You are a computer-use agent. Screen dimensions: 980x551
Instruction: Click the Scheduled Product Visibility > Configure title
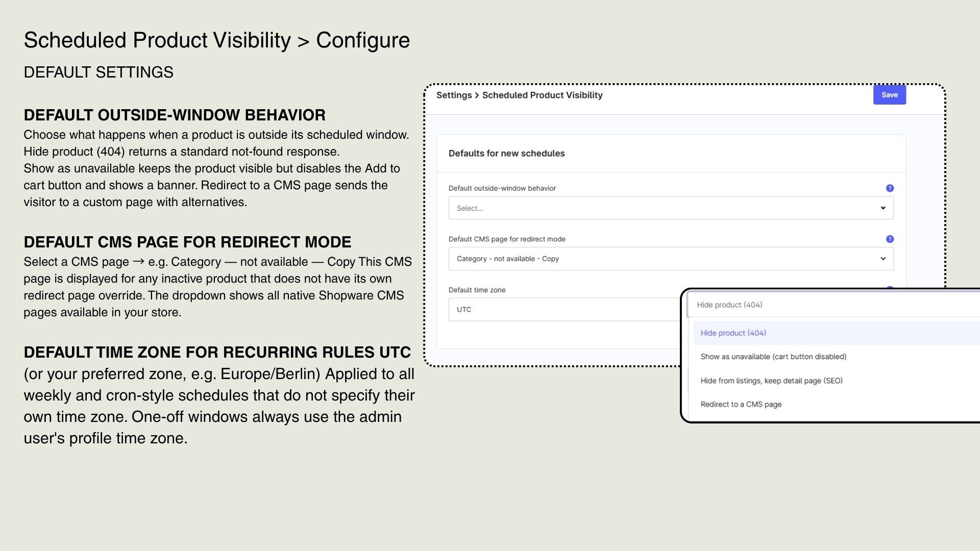tap(216, 40)
